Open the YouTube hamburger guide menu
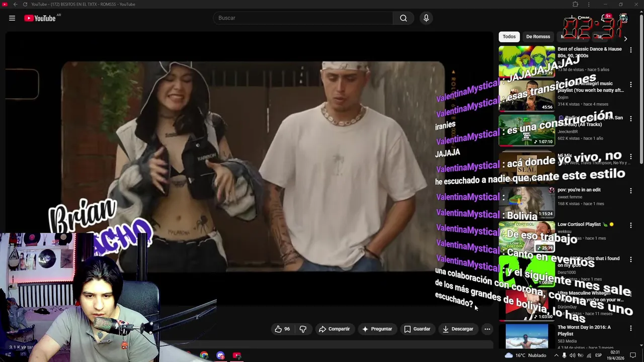This screenshot has width=644, height=362. point(12,18)
